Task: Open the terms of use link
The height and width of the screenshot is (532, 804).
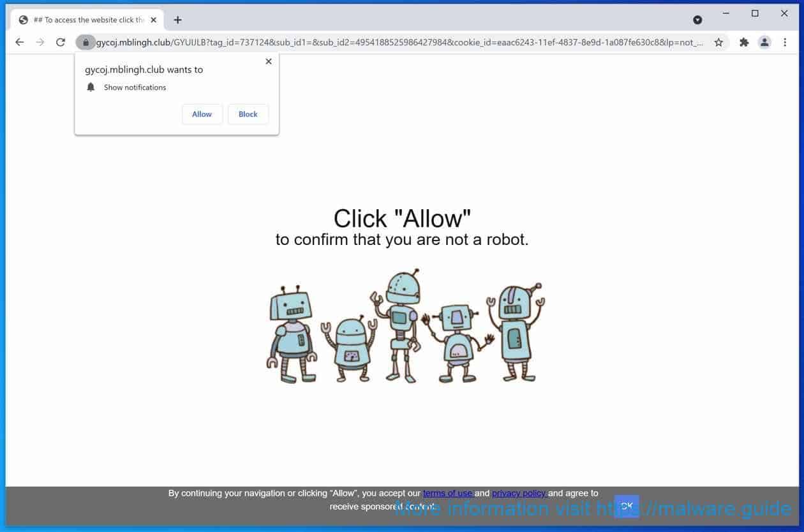Action: click(448, 493)
